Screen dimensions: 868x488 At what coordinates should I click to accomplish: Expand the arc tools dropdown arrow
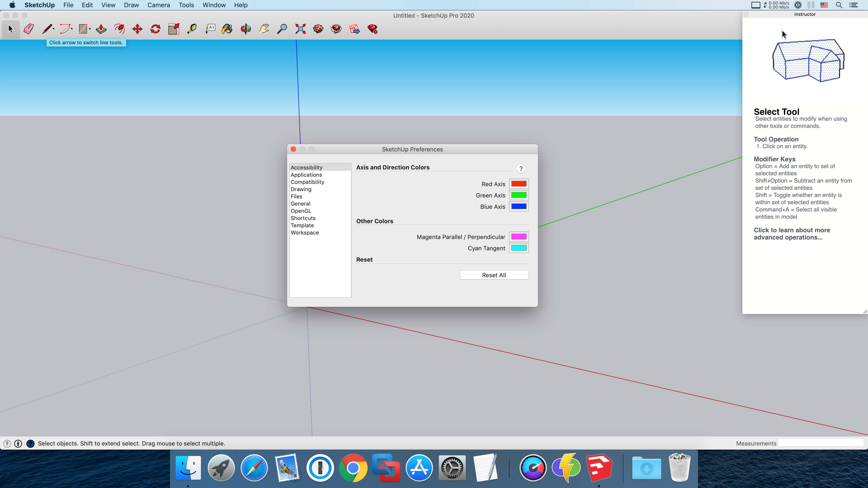[x=72, y=29]
